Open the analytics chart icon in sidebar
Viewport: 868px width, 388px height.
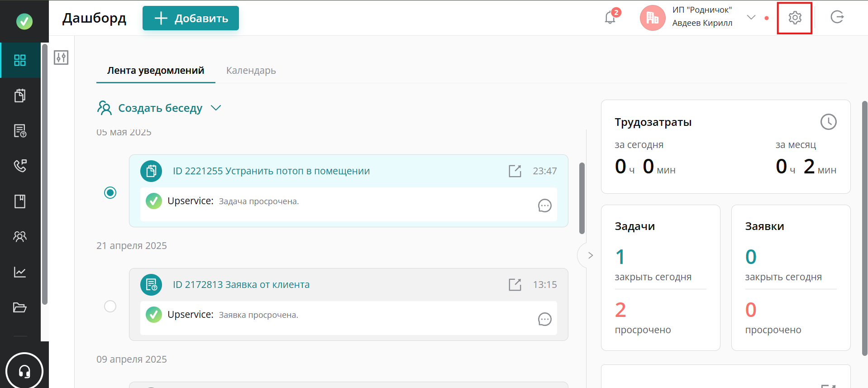tap(20, 272)
